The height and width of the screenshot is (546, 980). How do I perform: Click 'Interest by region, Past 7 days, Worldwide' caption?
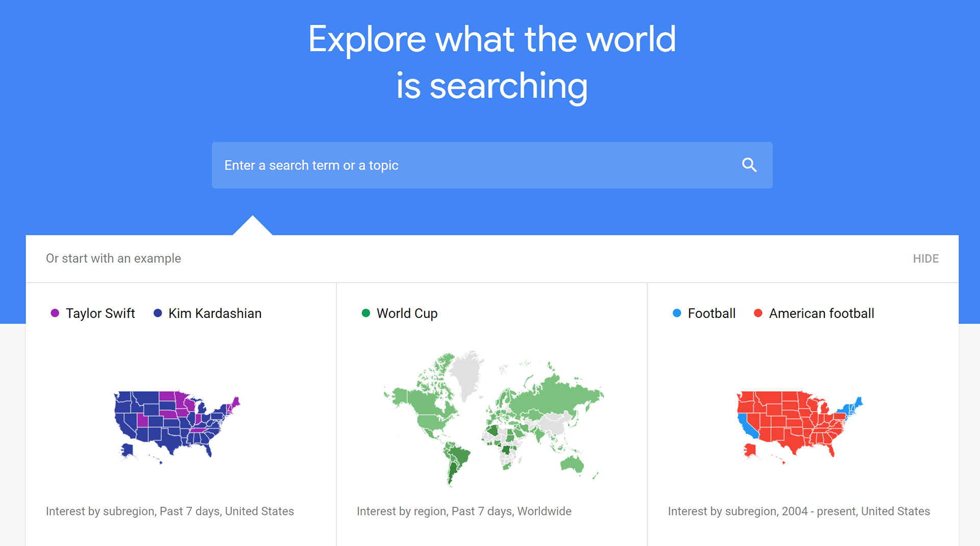(464, 511)
